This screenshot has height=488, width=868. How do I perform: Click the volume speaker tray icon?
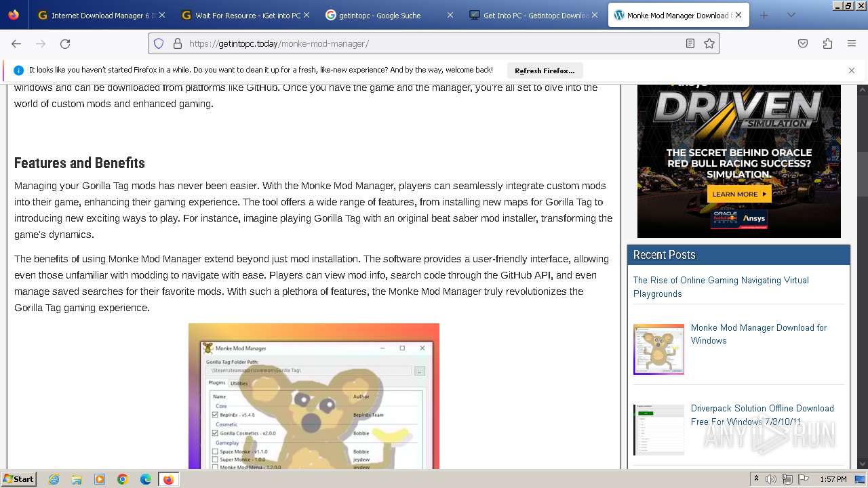point(771,479)
